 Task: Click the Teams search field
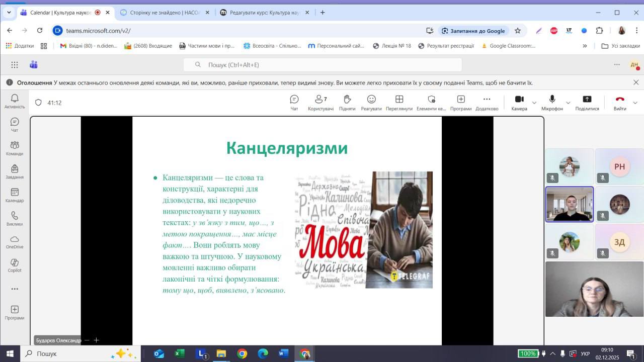point(322,65)
